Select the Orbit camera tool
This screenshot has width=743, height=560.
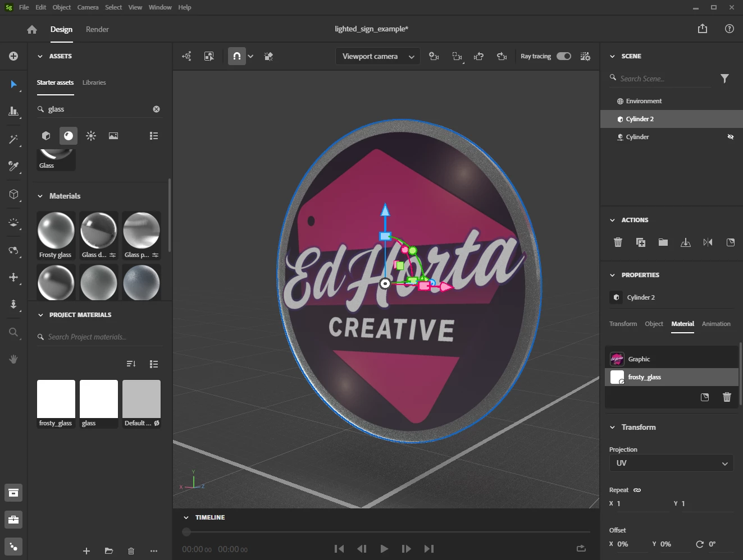(x=13, y=250)
